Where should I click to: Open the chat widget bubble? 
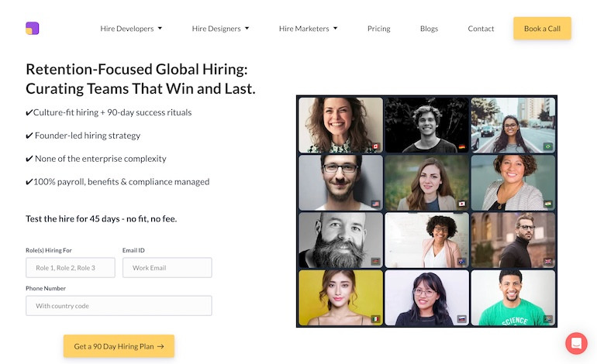point(576,343)
